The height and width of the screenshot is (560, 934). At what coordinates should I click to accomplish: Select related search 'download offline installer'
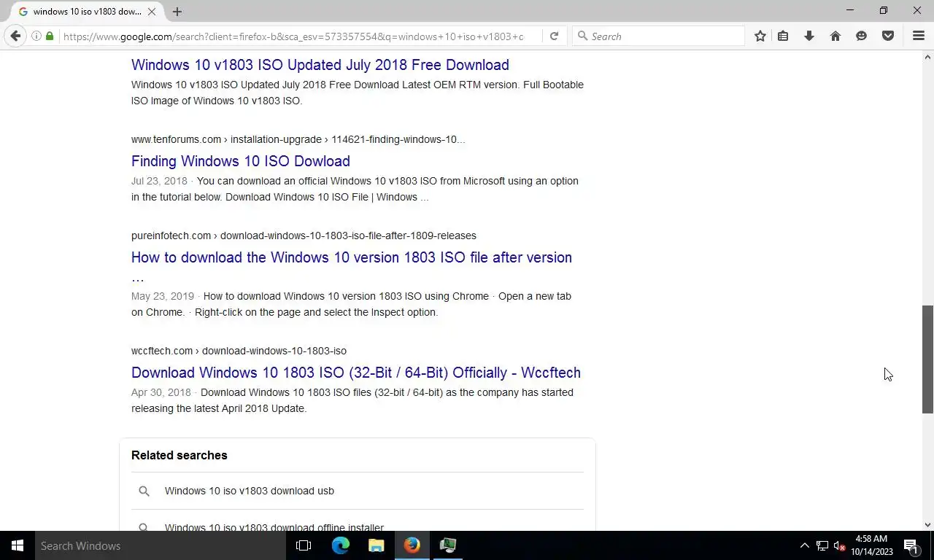pyautogui.click(x=274, y=526)
